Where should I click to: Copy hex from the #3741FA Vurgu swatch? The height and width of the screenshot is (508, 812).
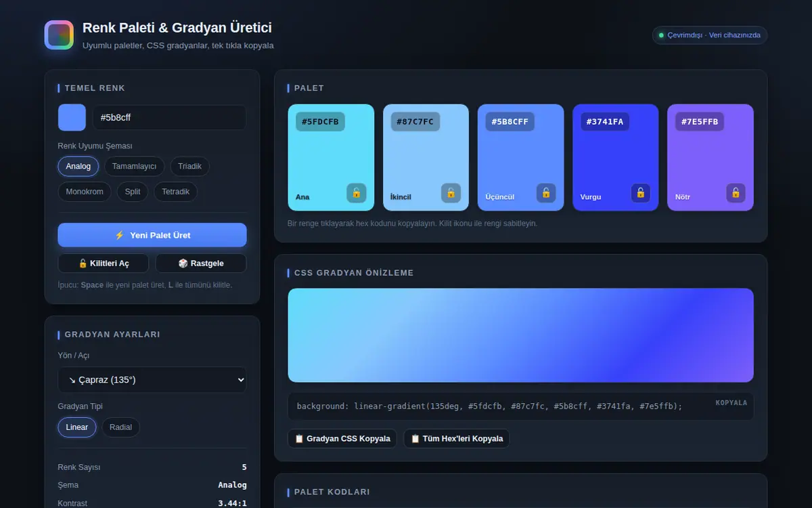[615, 157]
